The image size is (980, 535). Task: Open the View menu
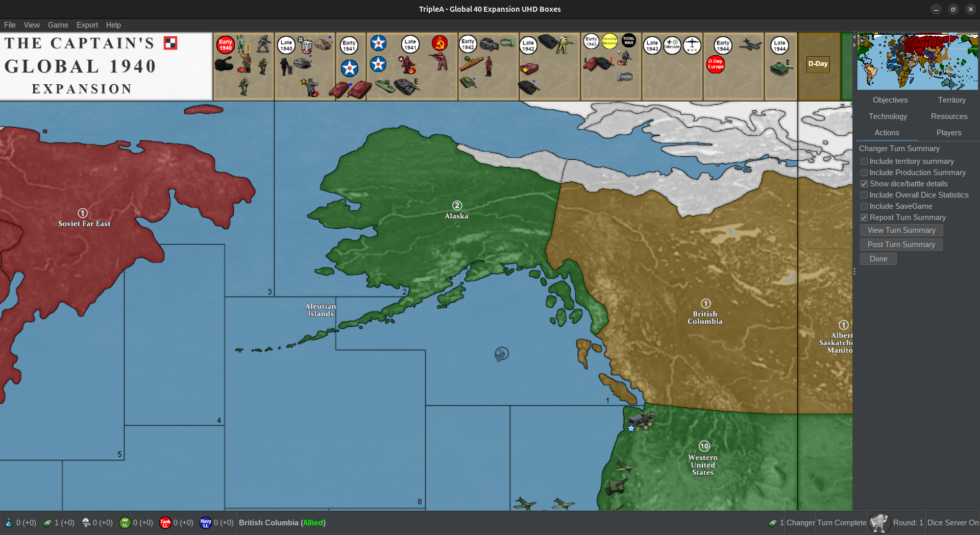click(32, 25)
